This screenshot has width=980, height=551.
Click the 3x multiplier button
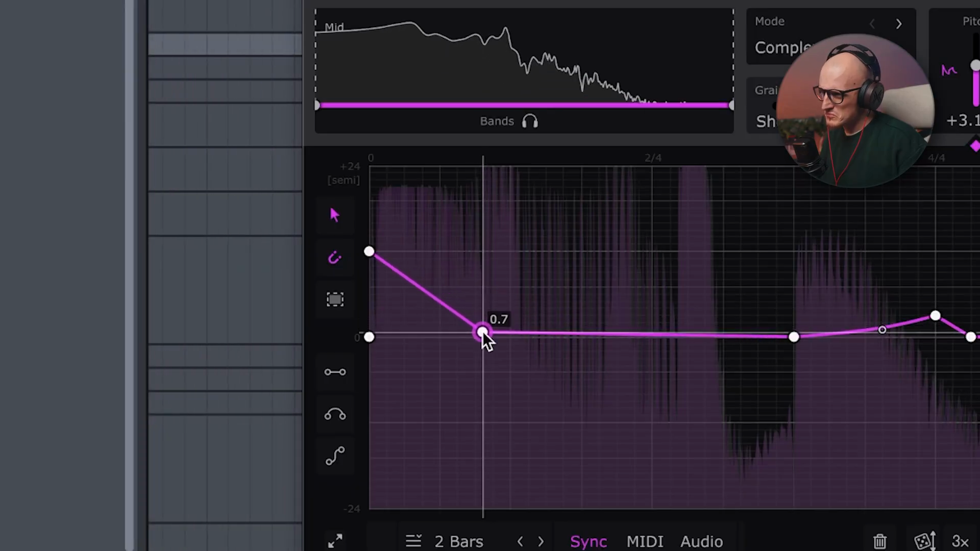pyautogui.click(x=960, y=541)
